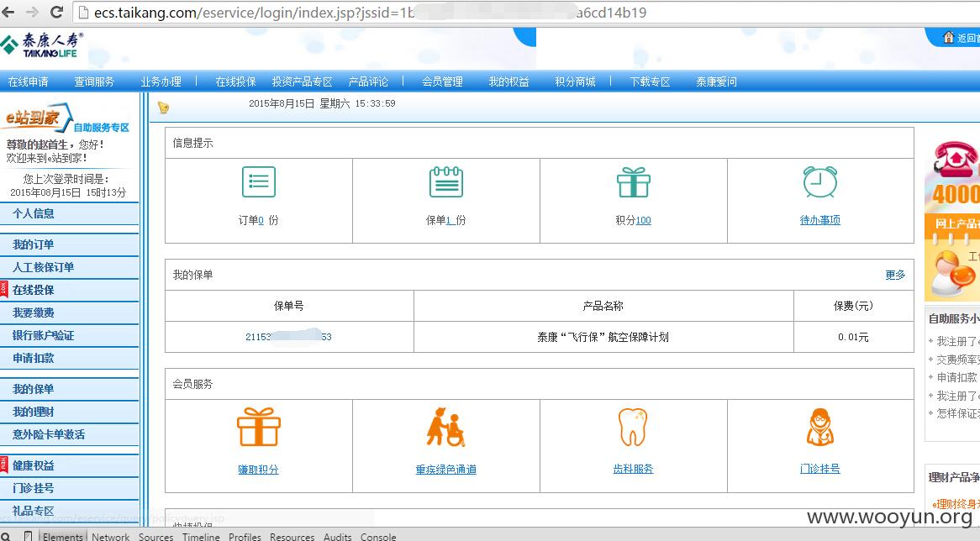Open the 产品评论 menu

(x=368, y=81)
